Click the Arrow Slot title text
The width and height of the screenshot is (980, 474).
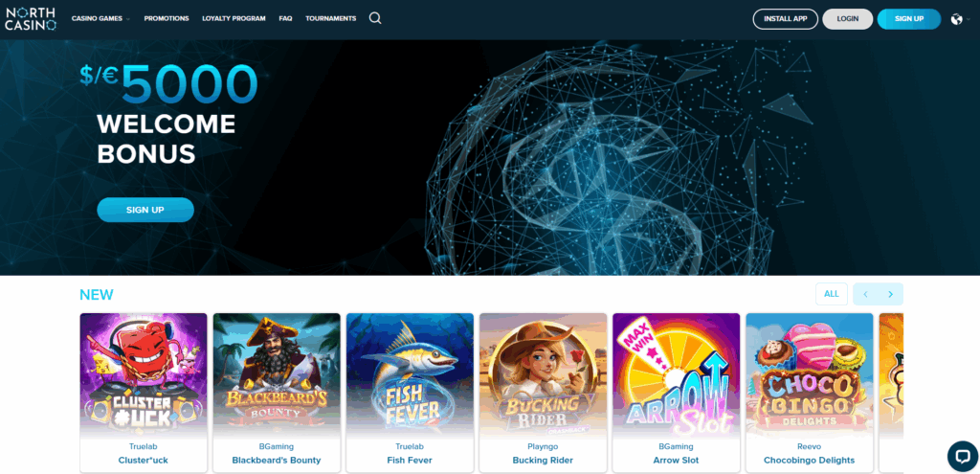(676, 461)
